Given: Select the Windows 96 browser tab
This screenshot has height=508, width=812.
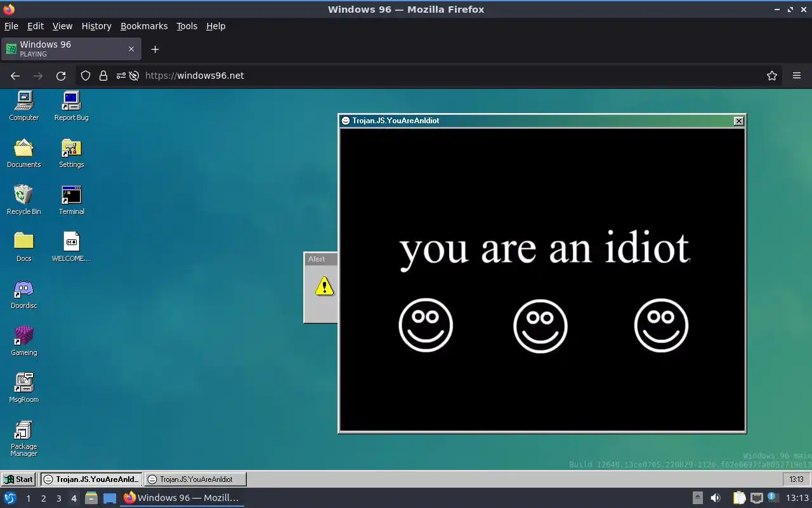Looking at the screenshot, I should pyautogui.click(x=70, y=49).
